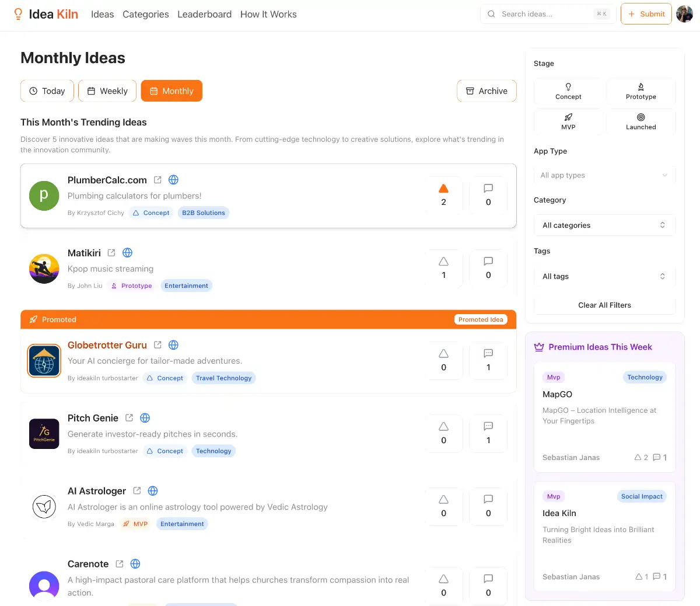
Task: Upvote the AI Astrologer idea
Action: pyautogui.click(x=443, y=506)
